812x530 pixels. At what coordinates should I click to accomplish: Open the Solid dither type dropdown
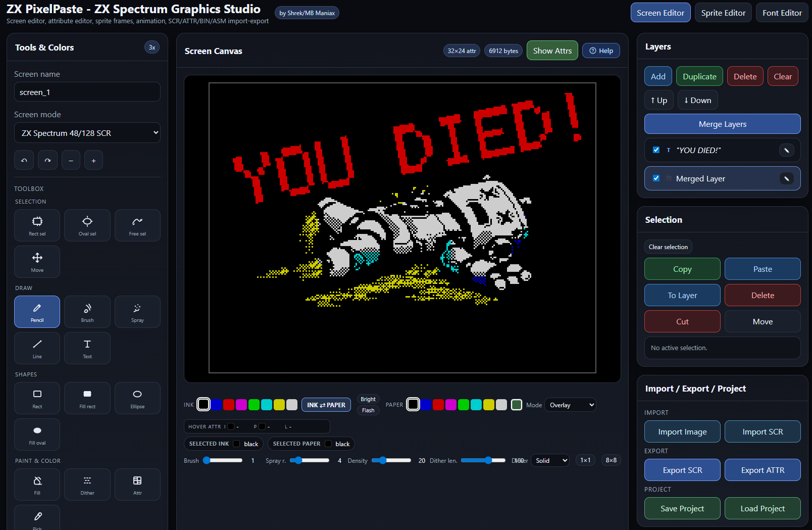pos(550,460)
